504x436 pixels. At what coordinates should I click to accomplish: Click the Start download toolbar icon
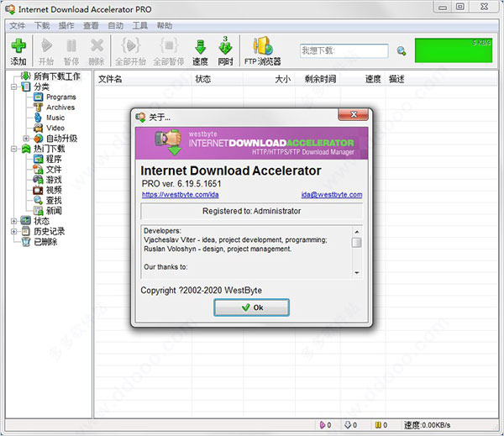(46, 45)
